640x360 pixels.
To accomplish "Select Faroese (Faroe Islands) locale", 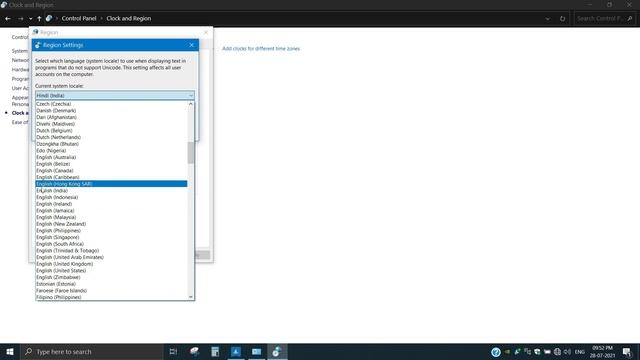I will (x=111, y=291).
